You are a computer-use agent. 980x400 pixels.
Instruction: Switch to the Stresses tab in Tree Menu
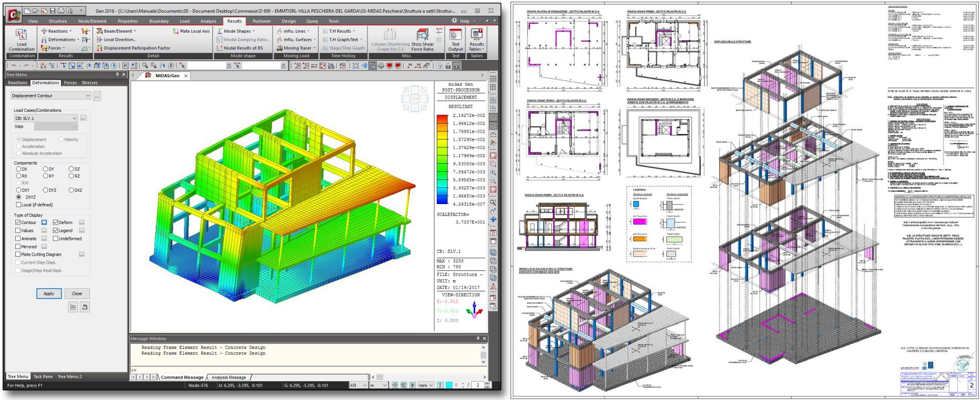point(89,83)
